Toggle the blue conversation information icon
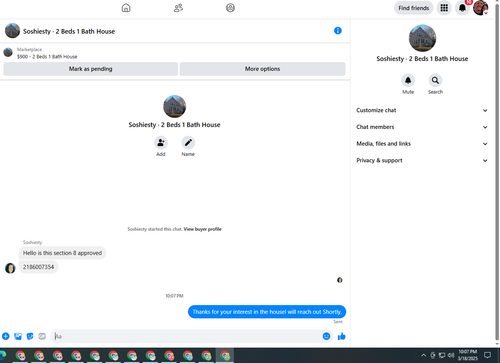The height and width of the screenshot is (363, 500). [x=338, y=31]
